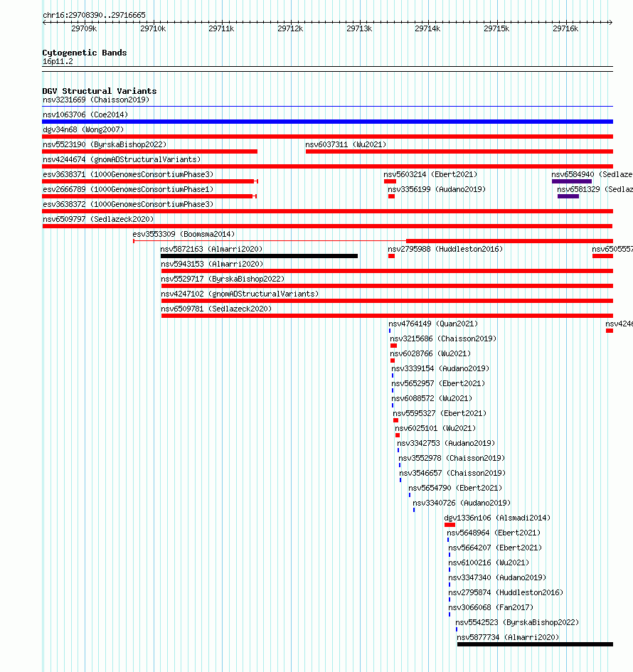Select nsv5529717 (ByrskaBishop2022) label
Screen dimensions: 633x672
[x=223, y=279]
